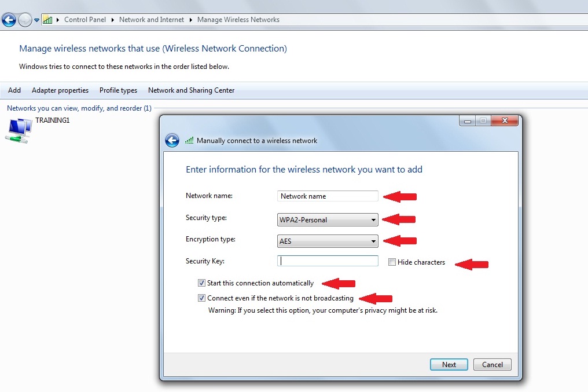Click the Next button

449,365
